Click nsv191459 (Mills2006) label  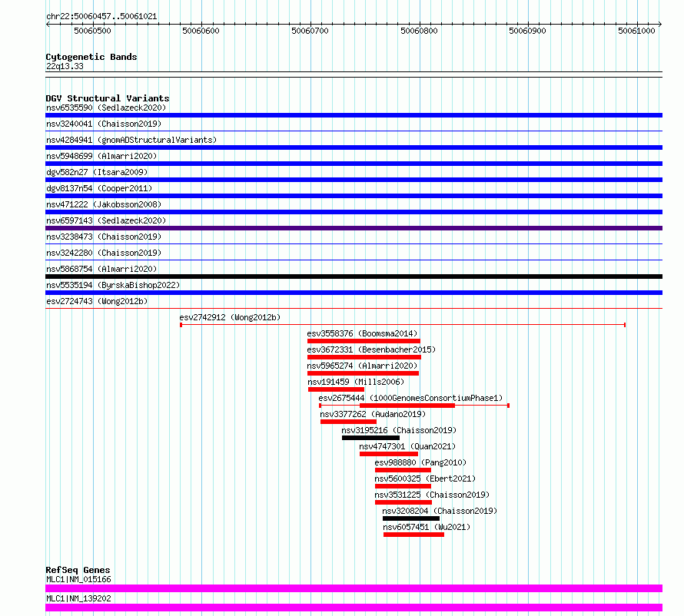click(x=356, y=382)
